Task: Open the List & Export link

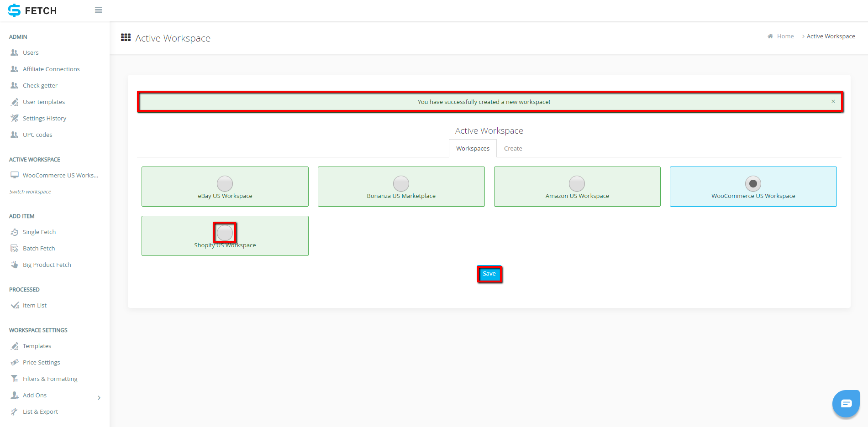Action: [x=41, y=411]
